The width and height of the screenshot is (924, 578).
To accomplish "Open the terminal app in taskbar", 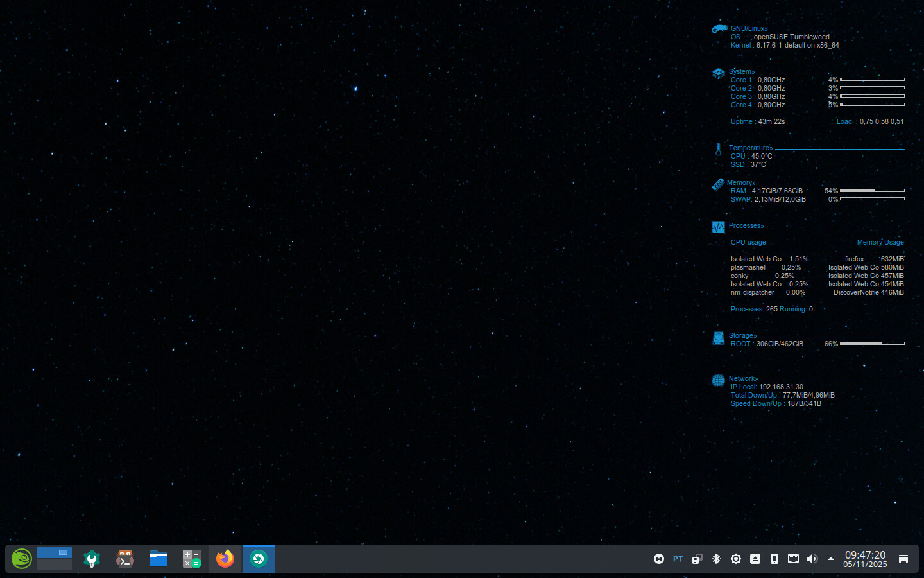I will (125, 559).
